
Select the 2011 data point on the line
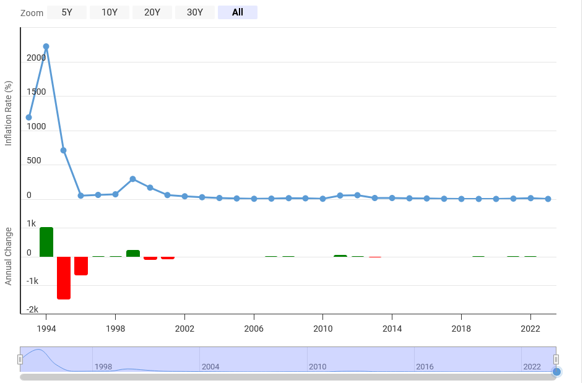(340, 196)
